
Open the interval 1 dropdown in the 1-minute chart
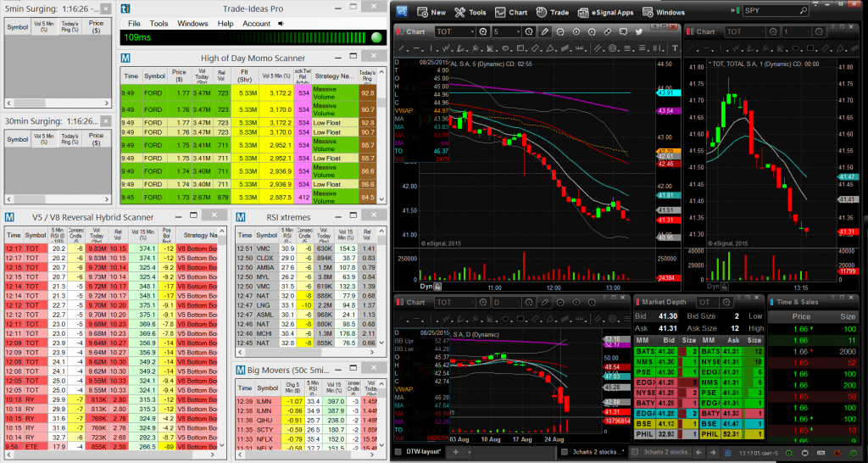[x=808, y=31]
